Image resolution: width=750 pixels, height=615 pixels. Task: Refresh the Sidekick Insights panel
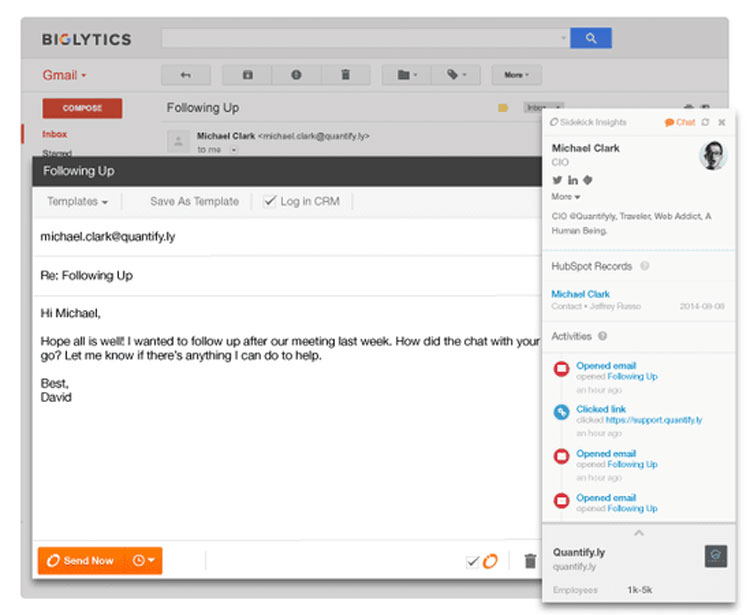click(705, 122)
